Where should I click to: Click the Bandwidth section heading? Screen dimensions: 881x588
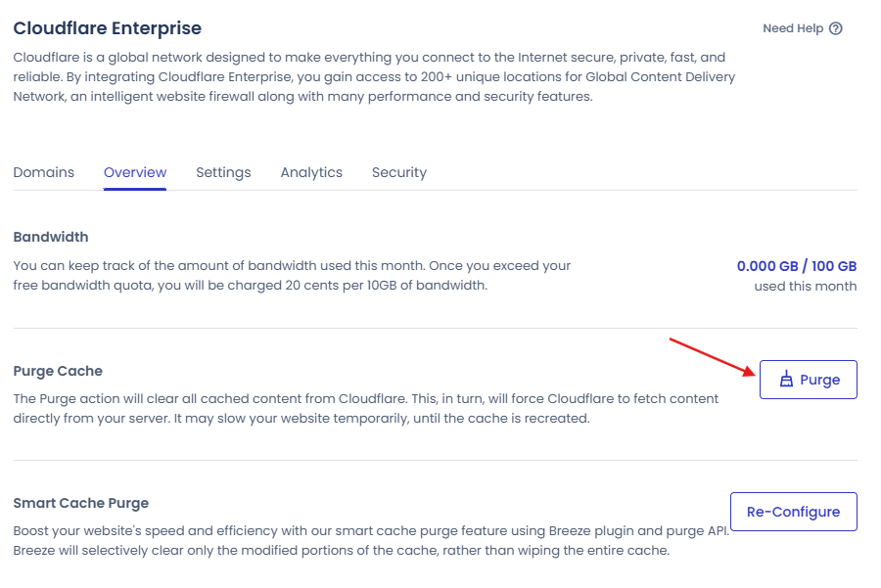click(51, 237)
